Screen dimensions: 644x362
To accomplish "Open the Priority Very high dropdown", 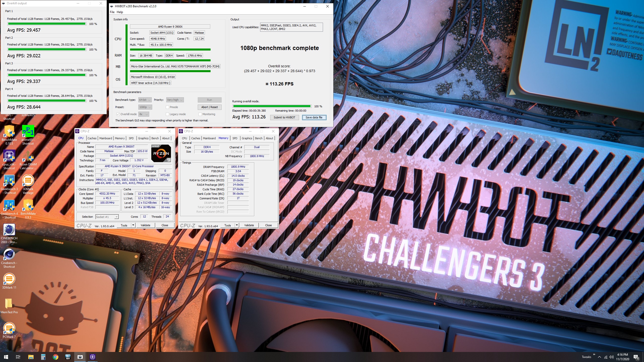I will [175, 100].
